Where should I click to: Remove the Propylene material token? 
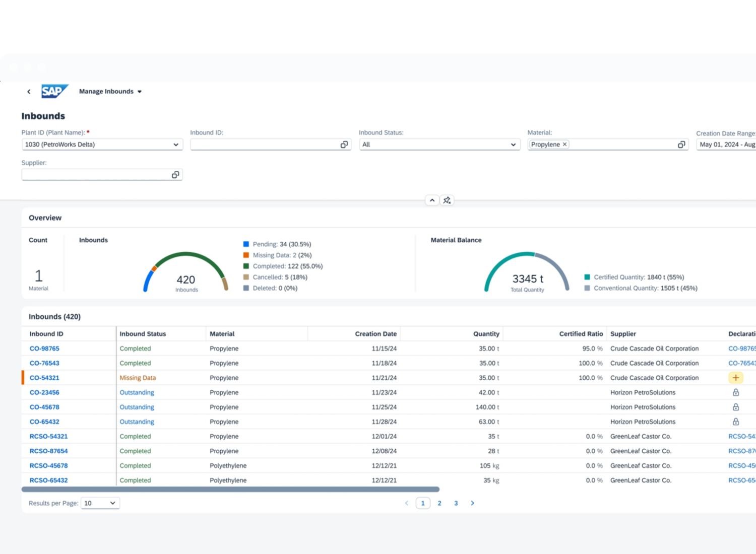(x=565, y=145)
